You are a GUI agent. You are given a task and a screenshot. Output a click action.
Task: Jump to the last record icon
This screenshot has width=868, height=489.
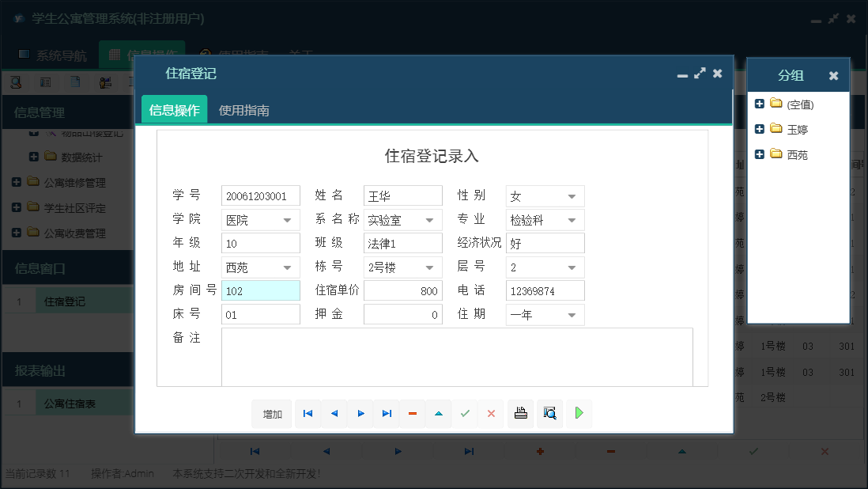[387, 413]
